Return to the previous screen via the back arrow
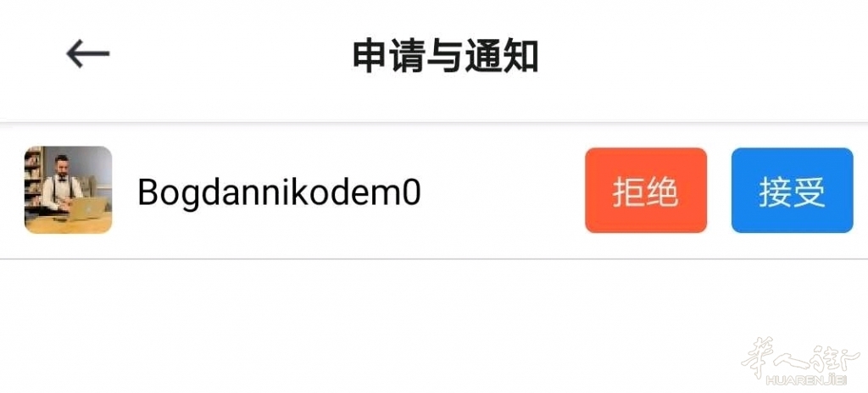The width and height of the screenshot is (868, 393). click(x=87, y=53)
